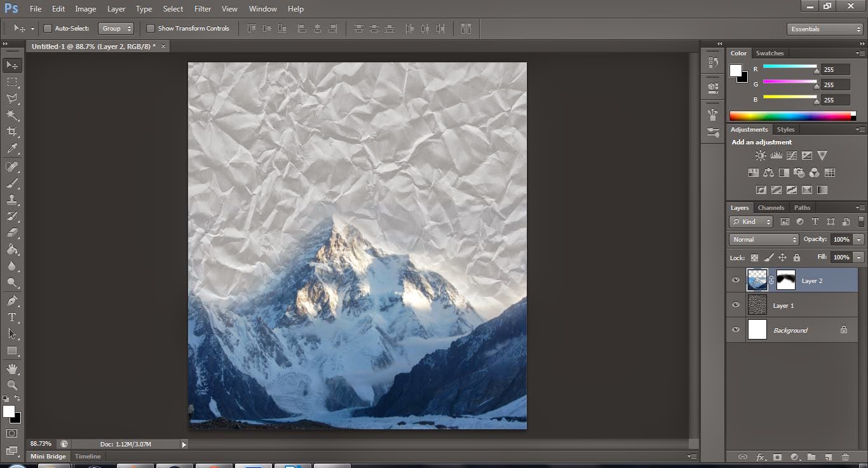
Task: Select the Zoom tool
Action: [12, 385]
